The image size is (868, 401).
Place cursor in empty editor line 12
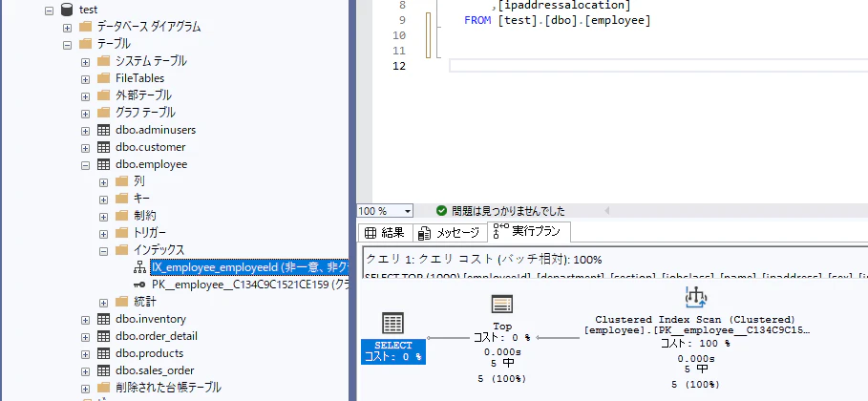tap(658, 66)
